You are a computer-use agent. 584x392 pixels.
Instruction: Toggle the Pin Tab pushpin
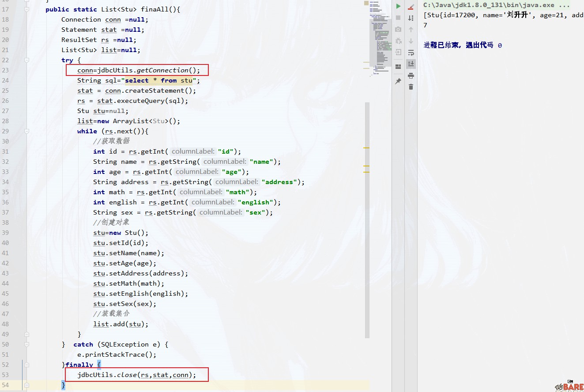point(398,81)
